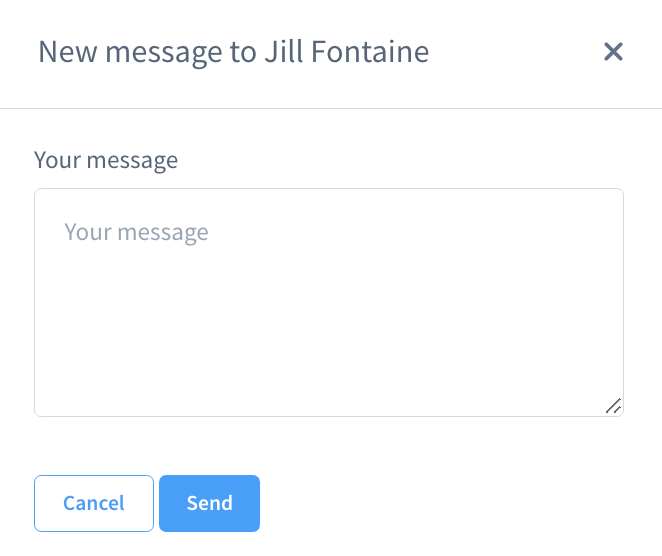This screenshot has width=662, height=556.
Task: Click the textarea resize handle icon
Action: point(613,405)
